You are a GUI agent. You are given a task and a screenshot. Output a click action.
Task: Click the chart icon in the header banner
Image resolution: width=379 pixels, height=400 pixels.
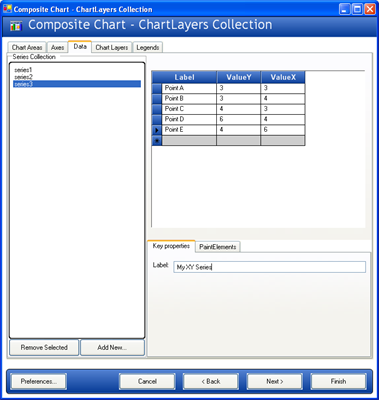click(x=16, y=26)
